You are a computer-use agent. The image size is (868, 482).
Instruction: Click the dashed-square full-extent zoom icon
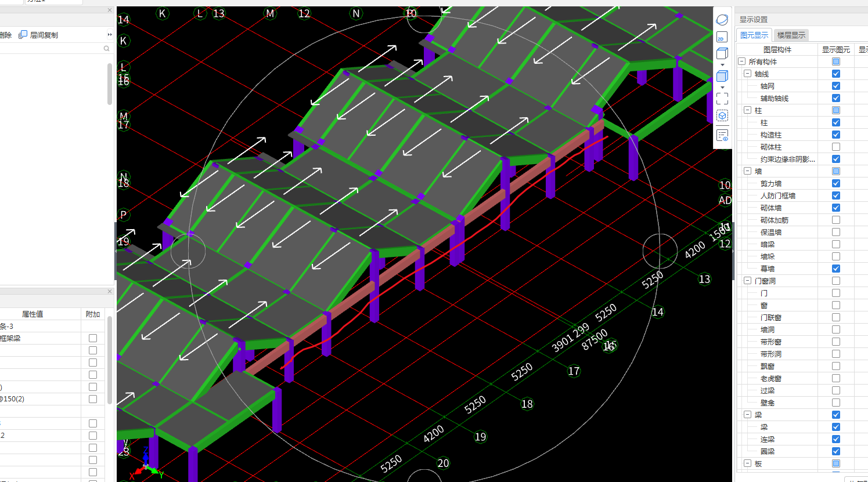click(x=722, y=99)
